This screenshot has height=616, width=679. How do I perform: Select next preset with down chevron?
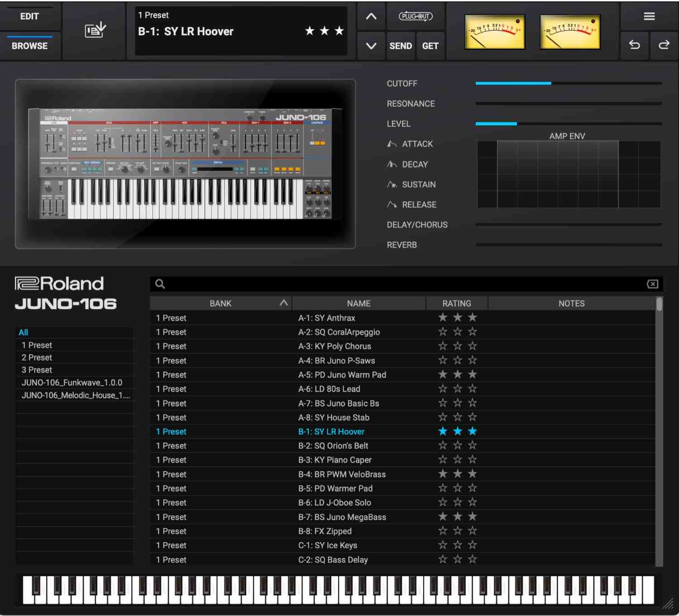pos(371,46)
